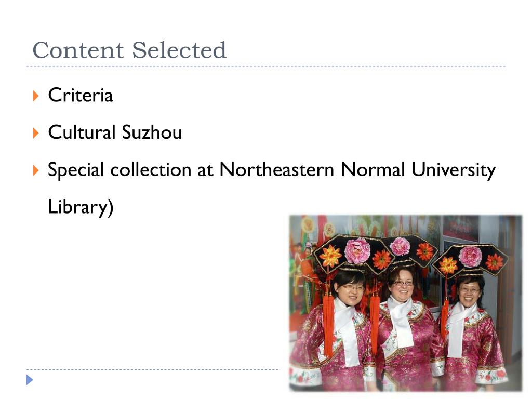The height and width of the screenshot is (399, 532).
Task: Click the word Suzhou
Action: click(x=152, y=132)
